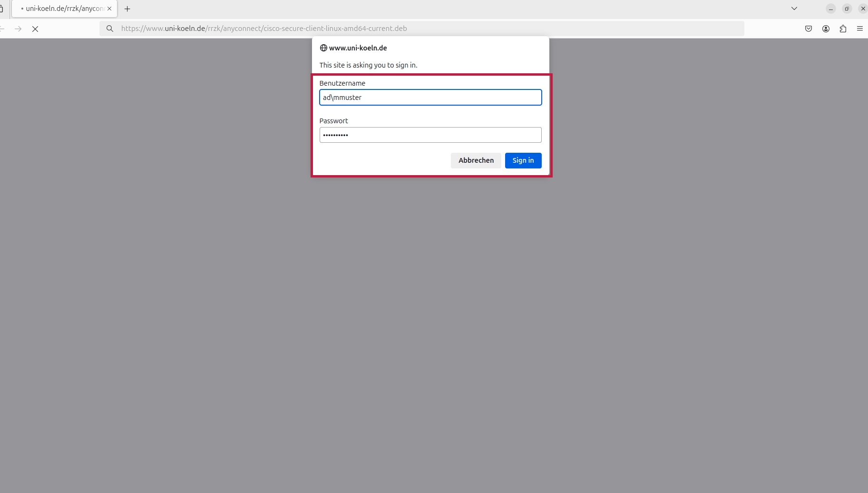Minimize the browser window
This screenshot has width=868, height=493.
(x=831, y=9)
